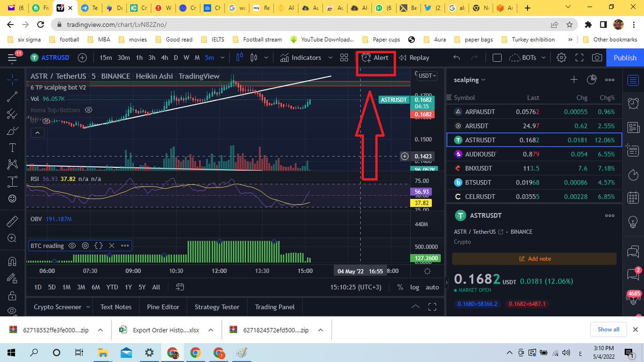
Task: Toggle hide all drawings eye in left toolbar
Action: point(12,312)
